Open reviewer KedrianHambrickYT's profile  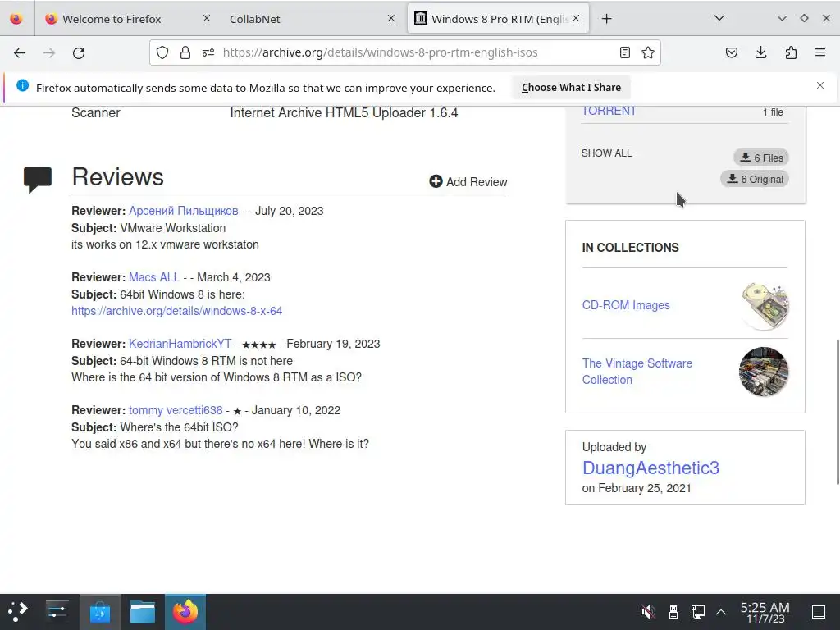pos(180,344)
